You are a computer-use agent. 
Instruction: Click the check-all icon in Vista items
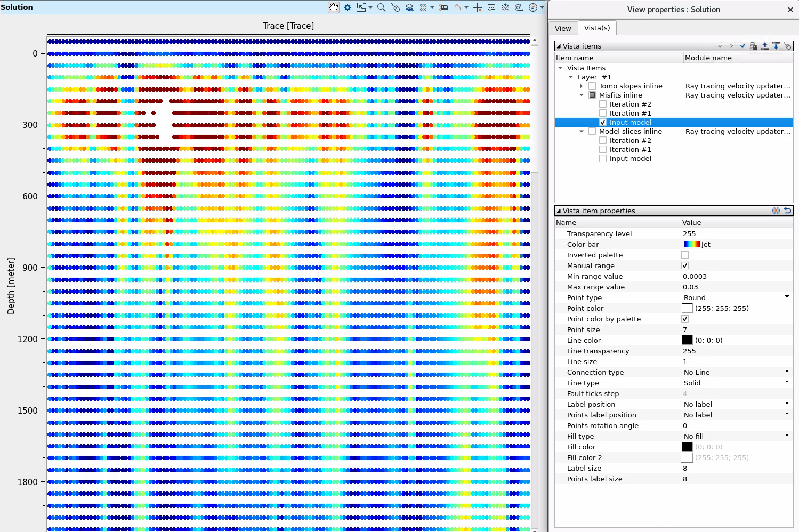tap(742, 46)
